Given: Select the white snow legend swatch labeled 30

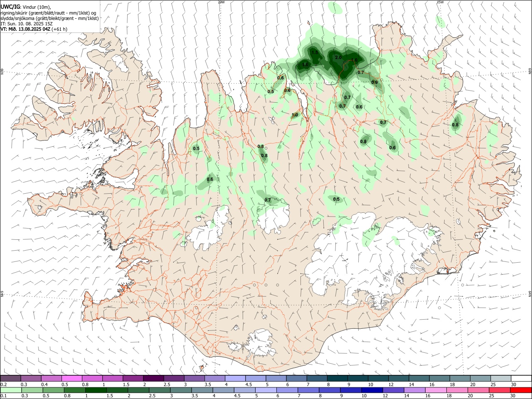Looking at the screenshot, I should tap(521, 378).
